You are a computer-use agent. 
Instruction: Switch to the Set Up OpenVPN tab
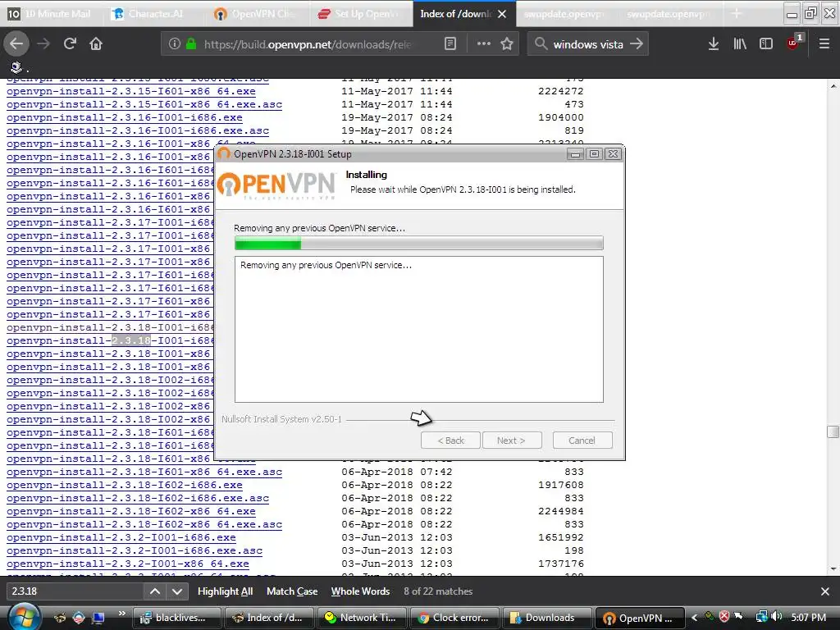click(x=359, y=14)
